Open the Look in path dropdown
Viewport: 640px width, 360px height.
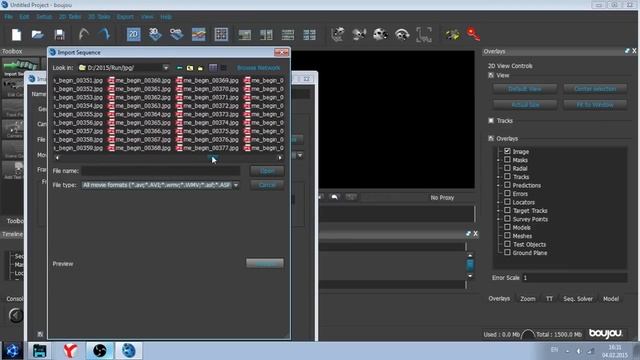(166, 68)
